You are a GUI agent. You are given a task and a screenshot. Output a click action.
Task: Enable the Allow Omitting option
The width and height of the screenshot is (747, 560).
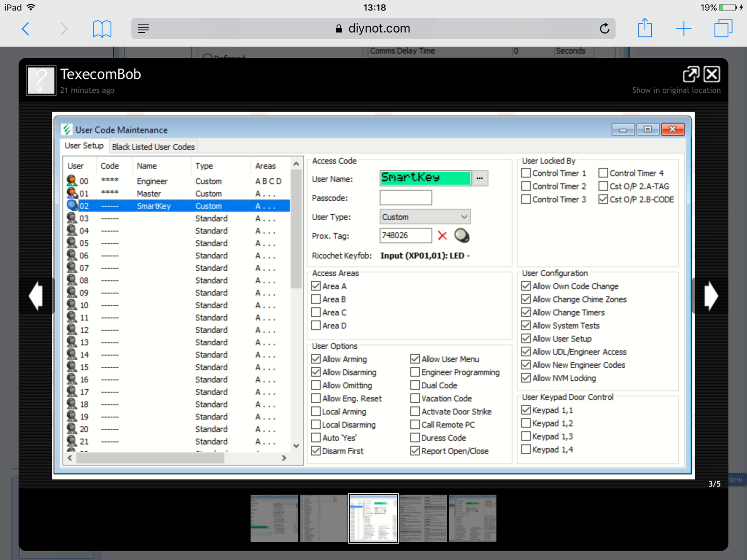[316, 385]
